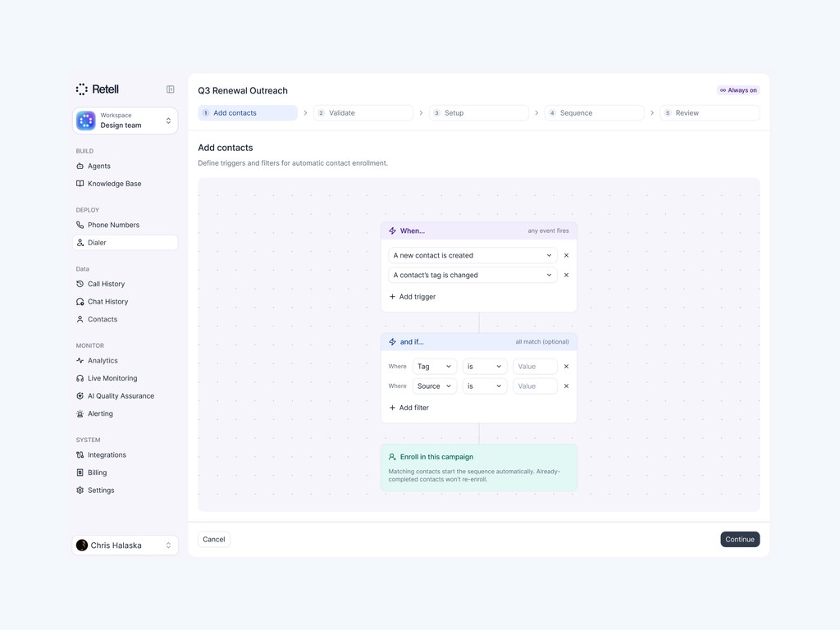Click the Chat History headset icon
840x630 pixels.
tap(80, 302)
